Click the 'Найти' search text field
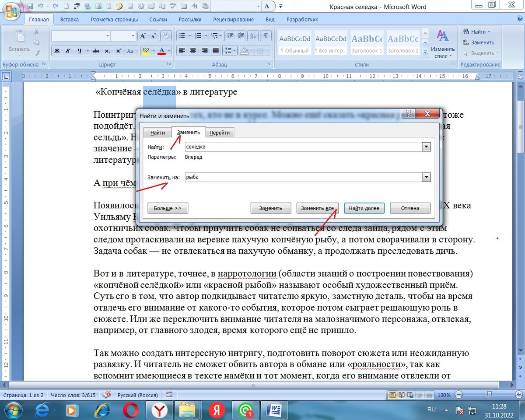The image size is (525, 420). click(303, 147)
